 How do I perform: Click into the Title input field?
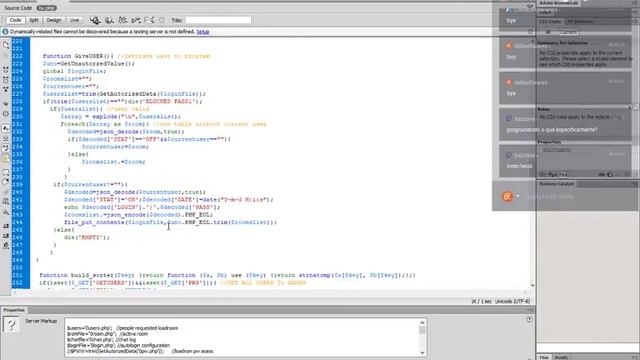click(x=218, y=20)
